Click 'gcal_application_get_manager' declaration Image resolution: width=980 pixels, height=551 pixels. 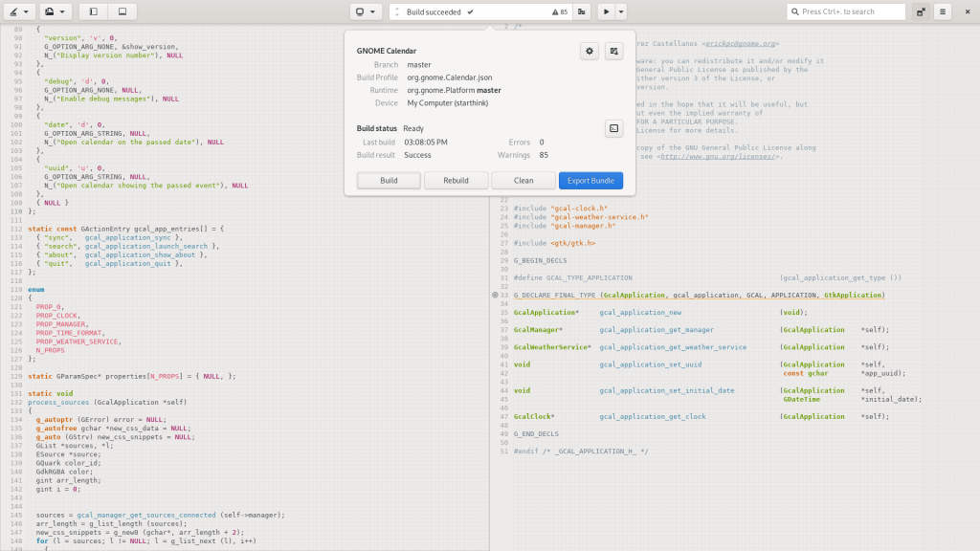tap(657, 330)
